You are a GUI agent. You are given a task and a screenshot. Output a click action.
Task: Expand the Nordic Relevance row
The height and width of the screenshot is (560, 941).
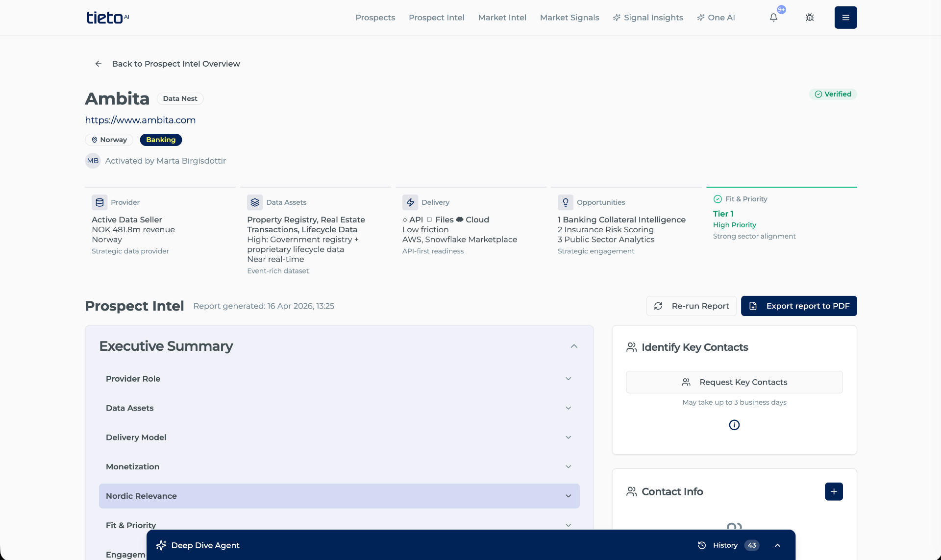coord(339,496)
